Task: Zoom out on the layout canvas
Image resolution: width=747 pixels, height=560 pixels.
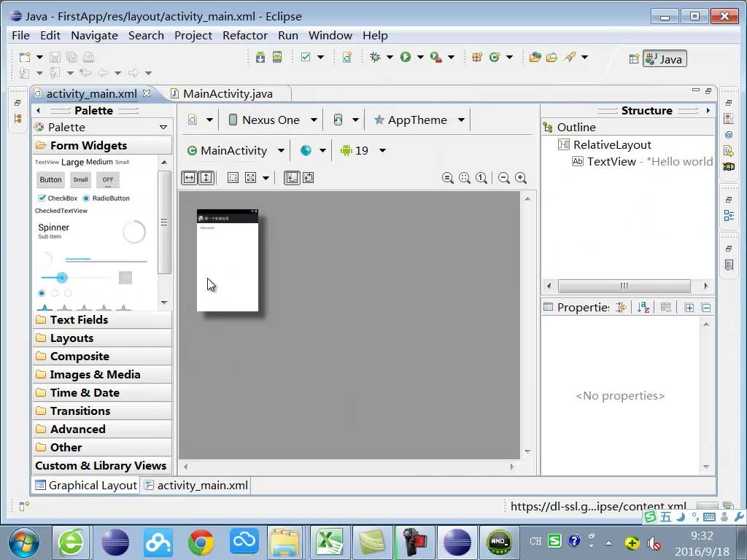Action: (503, 178)
